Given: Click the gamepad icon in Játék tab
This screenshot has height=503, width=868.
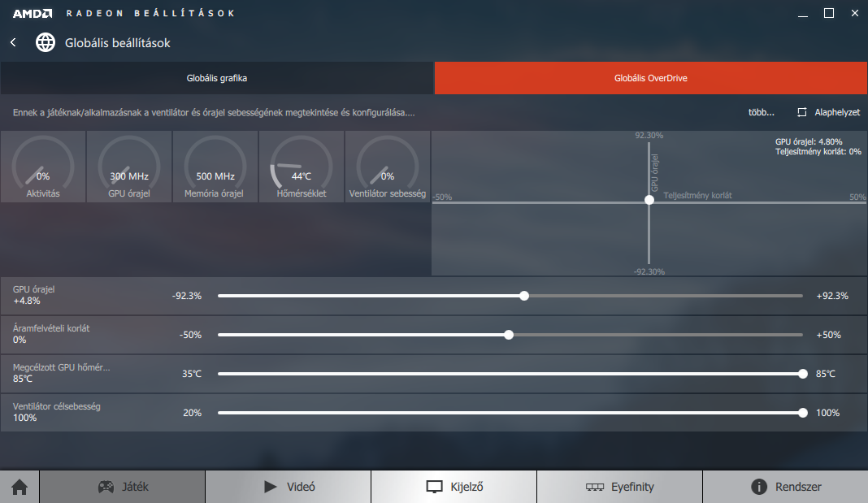Looking at the screenshot, I should (x=106, y=487).
